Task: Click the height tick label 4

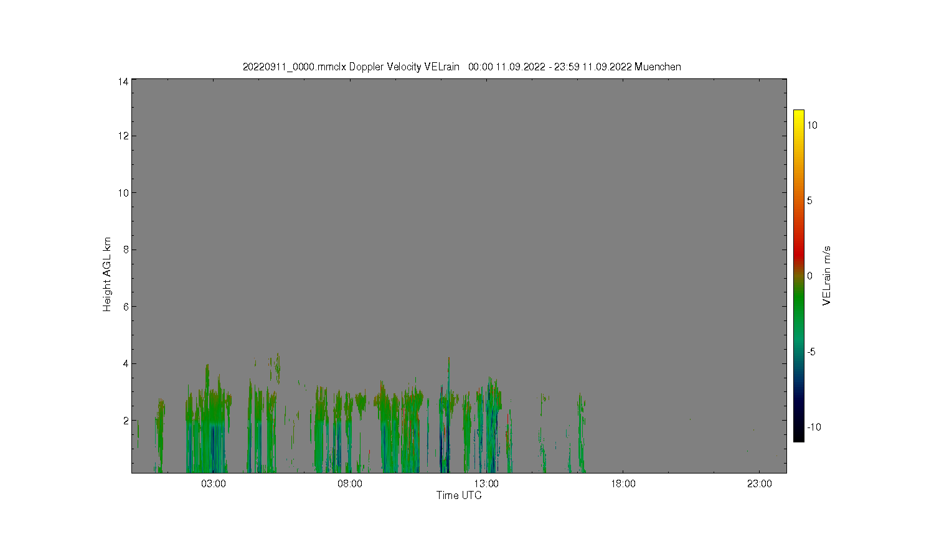Action: 126,363
